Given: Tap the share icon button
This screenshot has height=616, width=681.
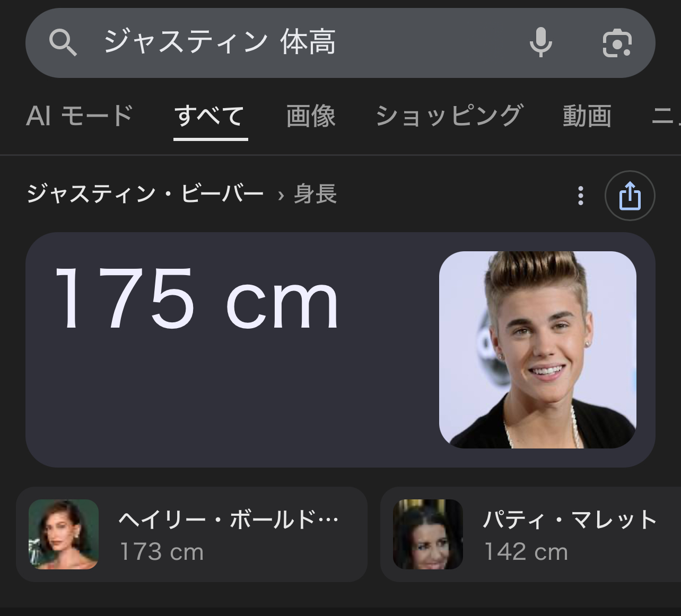Looking at the screenshot, I should (630, 196).
